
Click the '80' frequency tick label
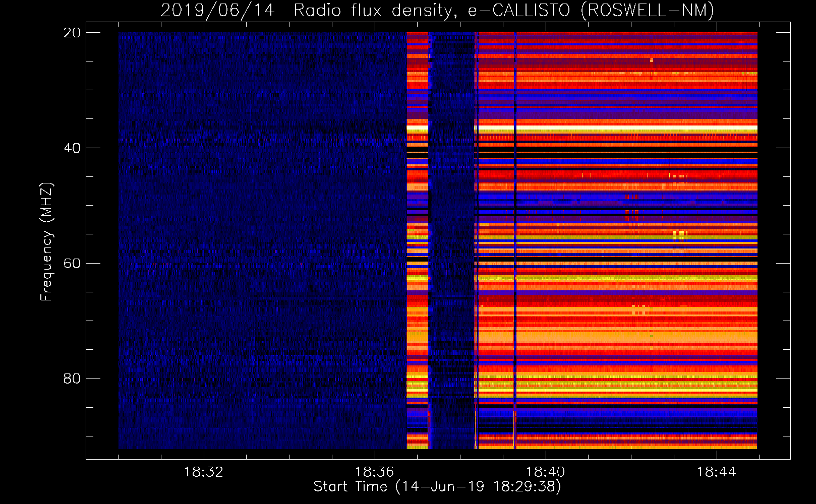72,379
